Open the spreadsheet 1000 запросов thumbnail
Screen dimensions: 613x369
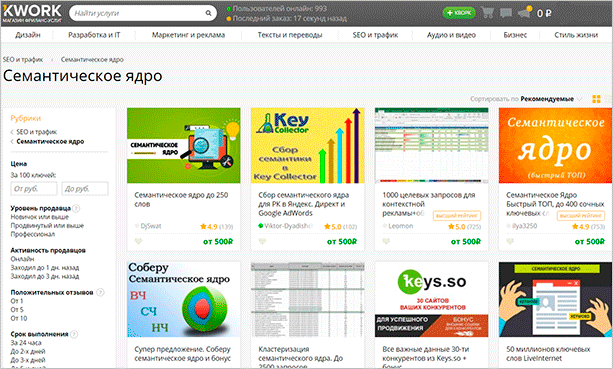(x=432, y=145)
